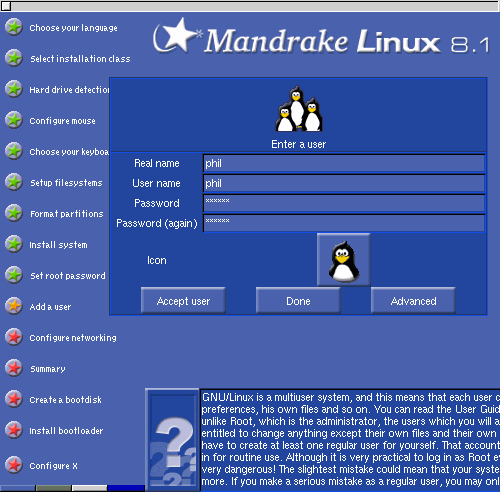Click the green star beside Configure mouse
Screen dimensions: 500x492
click(14, 120)
